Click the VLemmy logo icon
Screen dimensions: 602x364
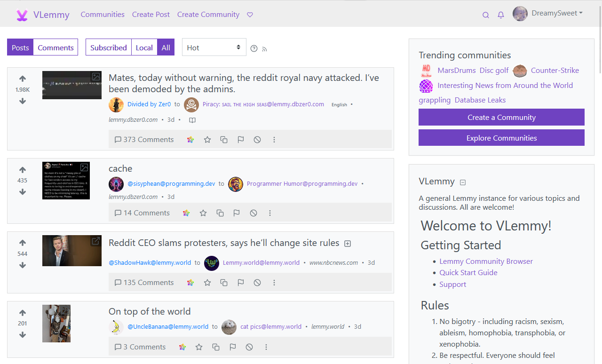coord(22,15)
